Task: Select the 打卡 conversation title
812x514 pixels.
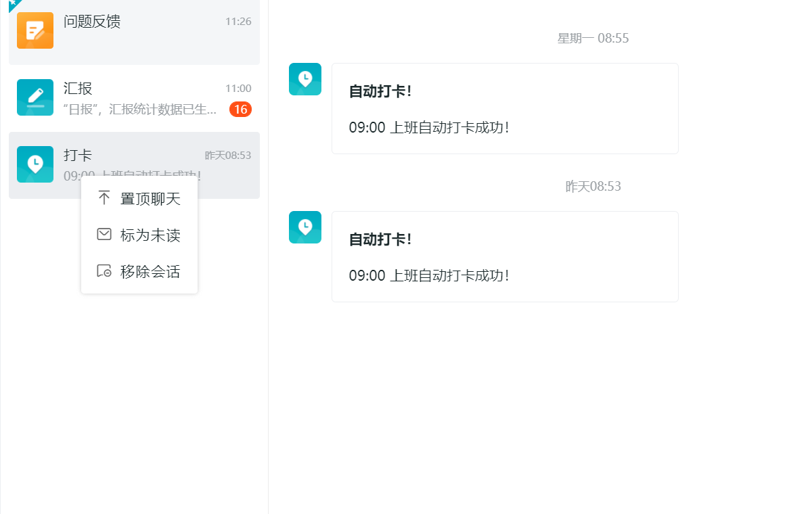Action: (78, 156)
